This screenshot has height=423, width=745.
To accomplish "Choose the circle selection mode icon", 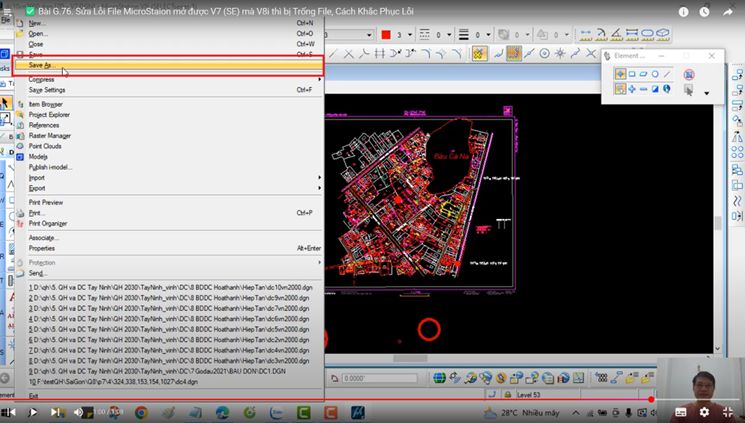I will pyautogui.click(x=655, y=74).
